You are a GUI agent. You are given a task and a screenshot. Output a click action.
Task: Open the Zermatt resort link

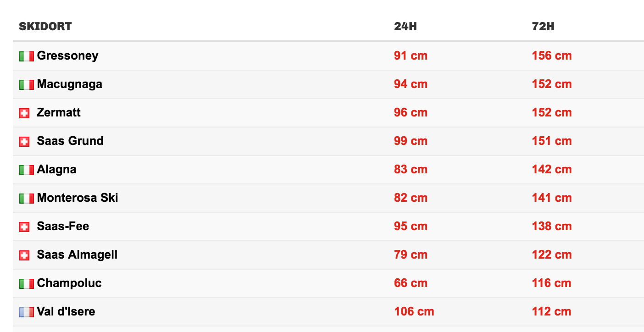(59, 113)
